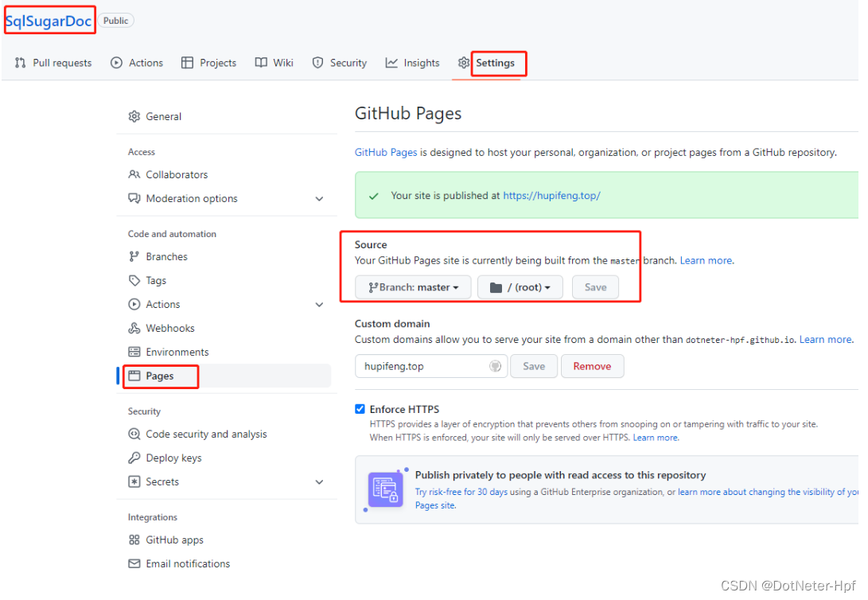This screenshot has height=600, width=868.
Task: Click the Collaborators people icon
Action: point(134,174)
